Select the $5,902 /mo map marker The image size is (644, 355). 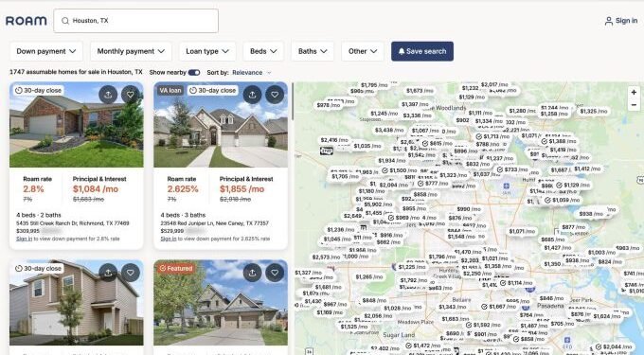378,204
